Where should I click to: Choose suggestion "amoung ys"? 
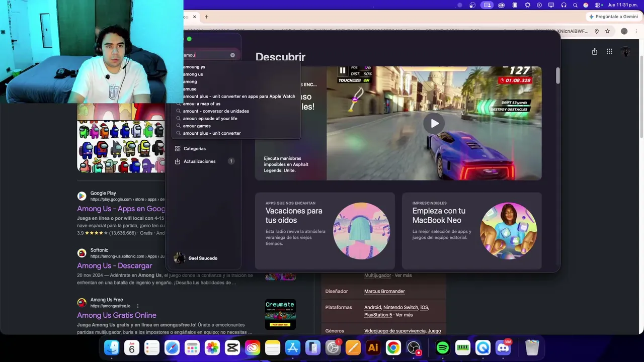tap(194, 67)
